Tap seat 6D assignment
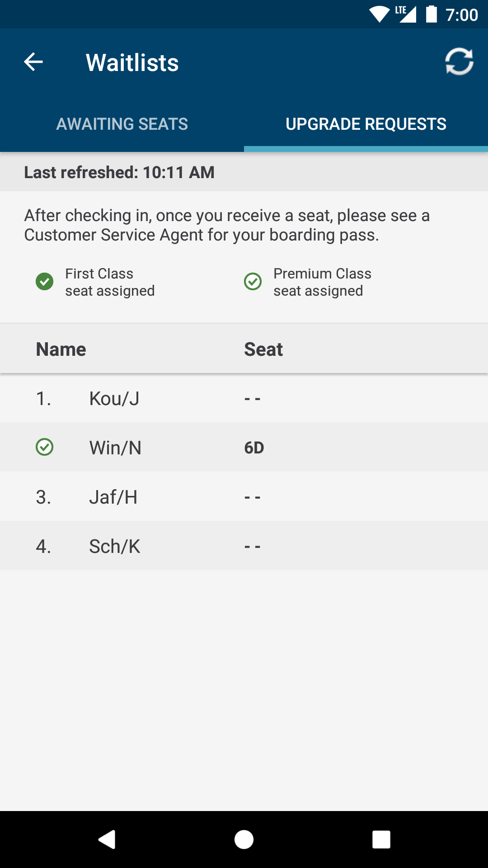Screen dimensions: 488x868 [254, 448]
